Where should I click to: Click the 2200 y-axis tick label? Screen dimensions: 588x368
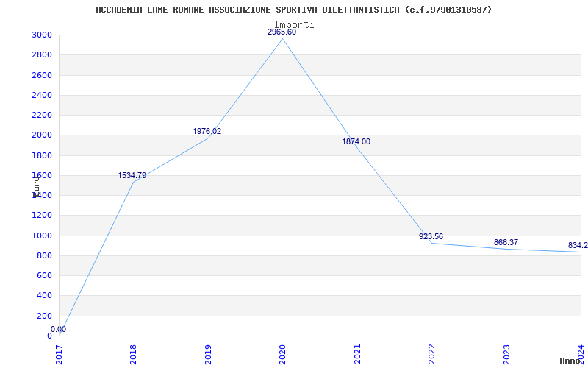tap(42, 115)
